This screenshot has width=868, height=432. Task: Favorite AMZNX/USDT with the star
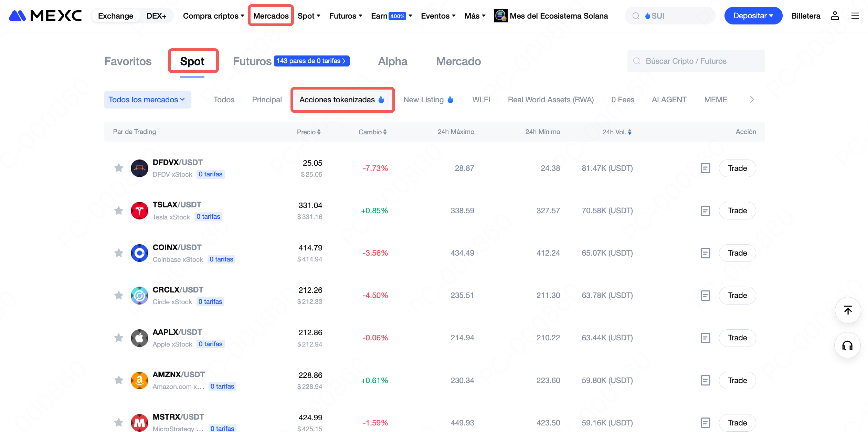pyautogui.click(x=119, y=380)
